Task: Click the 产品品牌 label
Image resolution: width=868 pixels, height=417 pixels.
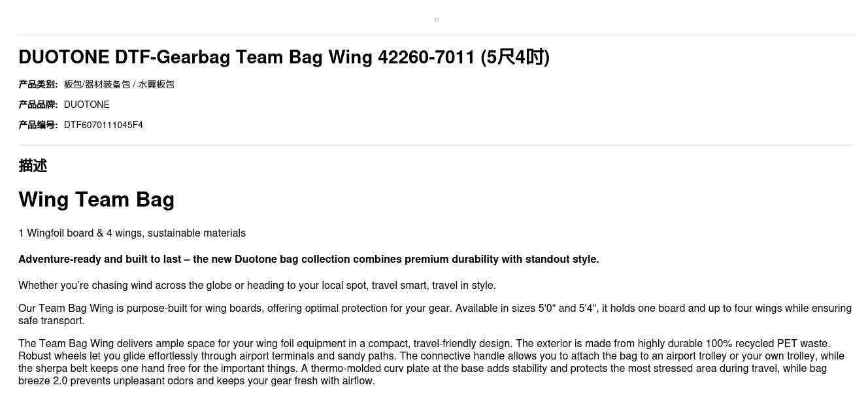Action: [38, 105]
